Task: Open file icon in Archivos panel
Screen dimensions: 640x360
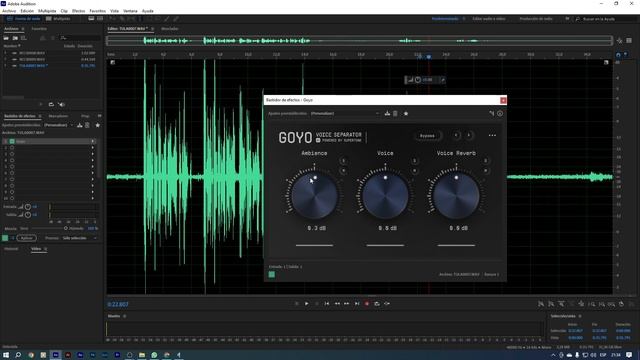Action: 6,38
